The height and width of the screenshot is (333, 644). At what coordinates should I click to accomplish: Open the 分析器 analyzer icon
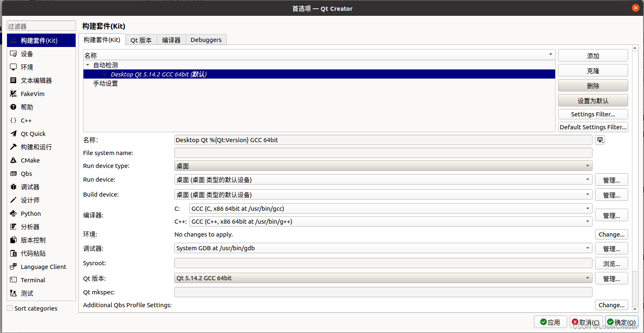13,227
